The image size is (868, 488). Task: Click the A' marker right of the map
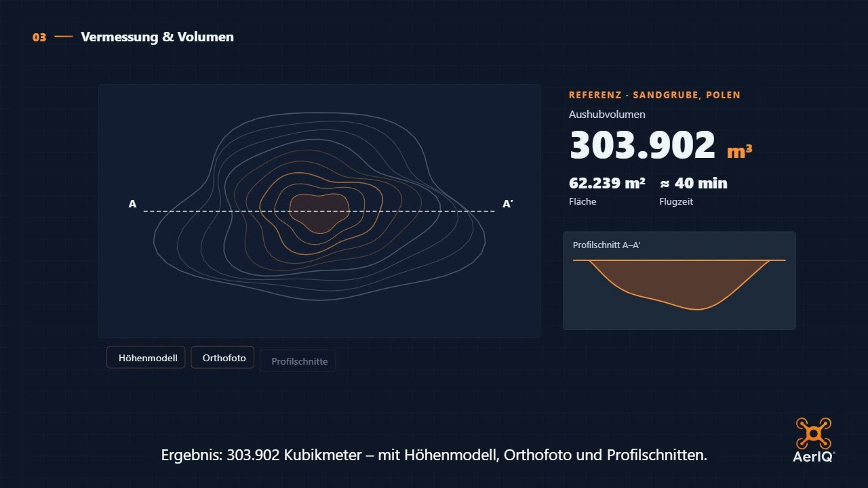(507, 203)
